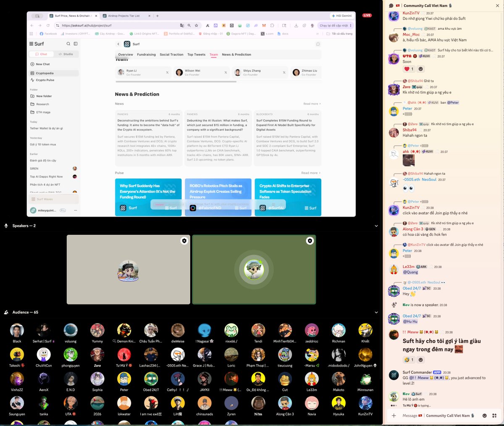Open audience member Sophia's avatar
The height and width of the screenshot is (426, 504).
(97, 379)
